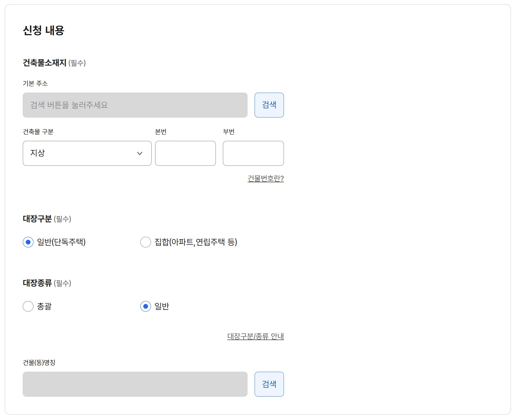Click the 건축물 구분 label
The image size is (516, 420).
click(38, 132)
